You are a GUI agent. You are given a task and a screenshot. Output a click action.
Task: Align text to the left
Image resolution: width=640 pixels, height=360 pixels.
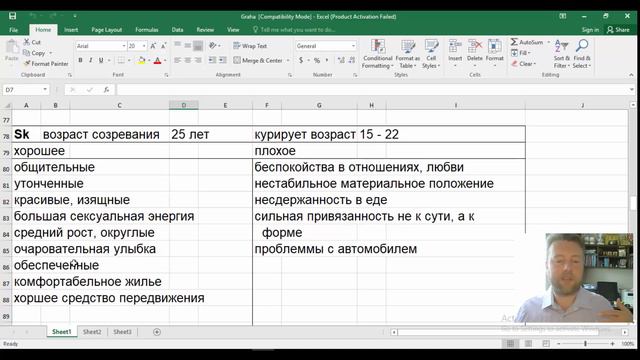(177, 60)
